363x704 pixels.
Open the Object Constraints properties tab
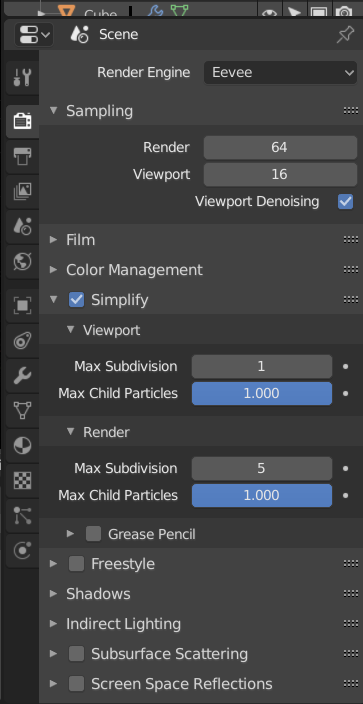pos(22,341)
